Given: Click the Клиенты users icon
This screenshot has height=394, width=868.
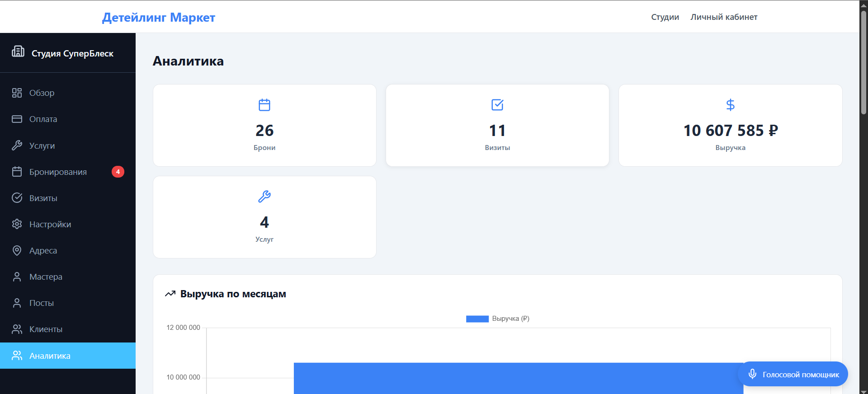Looking at the screenshot, I should tap(17, 329).
